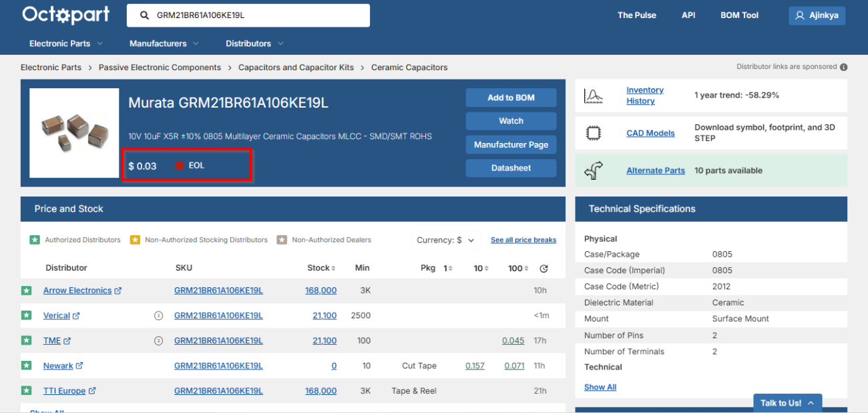Click the info circle icon in Verical row

(x=158, y=315)
